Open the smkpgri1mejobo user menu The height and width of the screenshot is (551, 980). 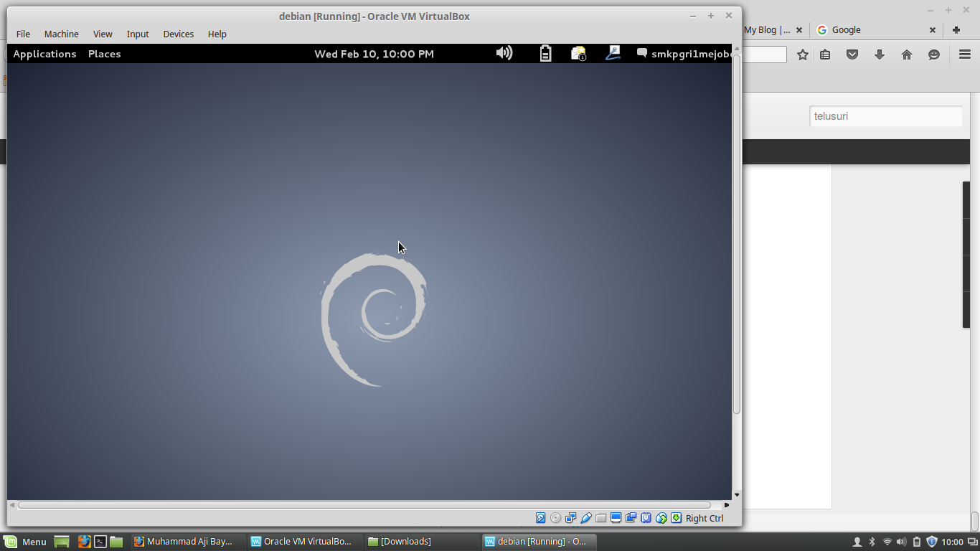(x=684, y=54)
